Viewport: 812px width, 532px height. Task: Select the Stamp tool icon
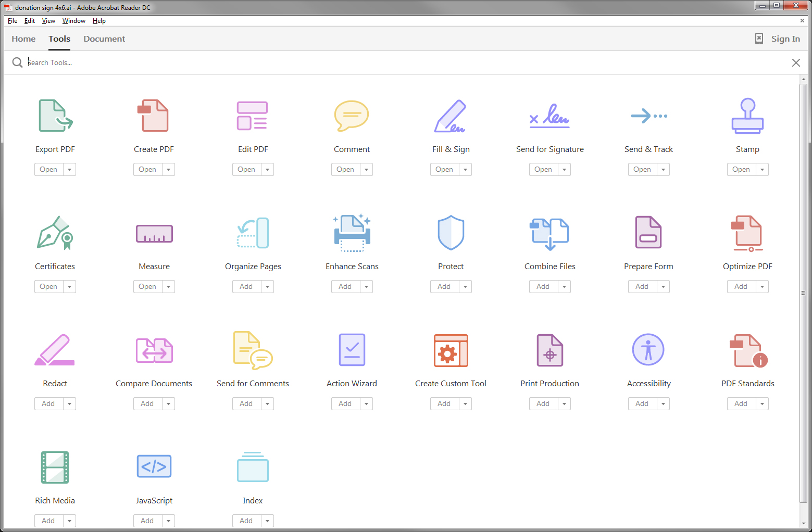(x=747, y=116)
